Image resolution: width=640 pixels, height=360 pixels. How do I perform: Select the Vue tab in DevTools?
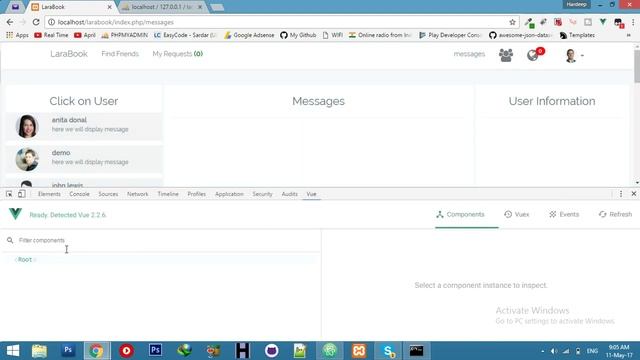(311, 194)
